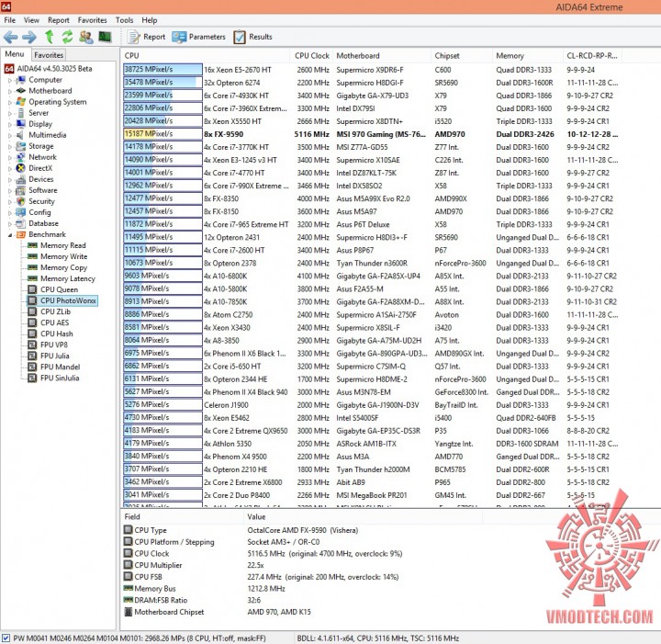Screen dimensions: 661x644
Task: Click the Database tree icon
Action: click(x=20, y=223)
